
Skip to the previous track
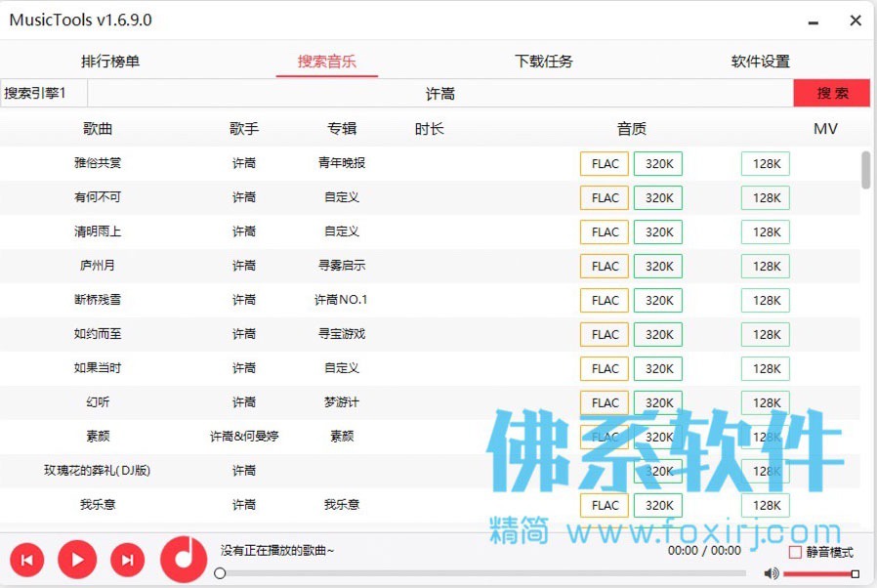point(26,560)
